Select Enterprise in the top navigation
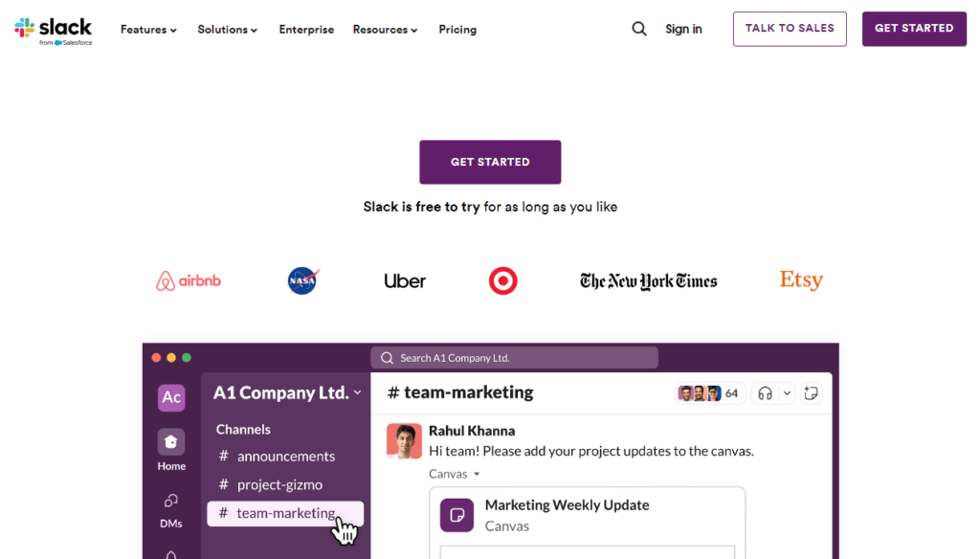This screenshot has height=559, width=980. click(306, 30)
